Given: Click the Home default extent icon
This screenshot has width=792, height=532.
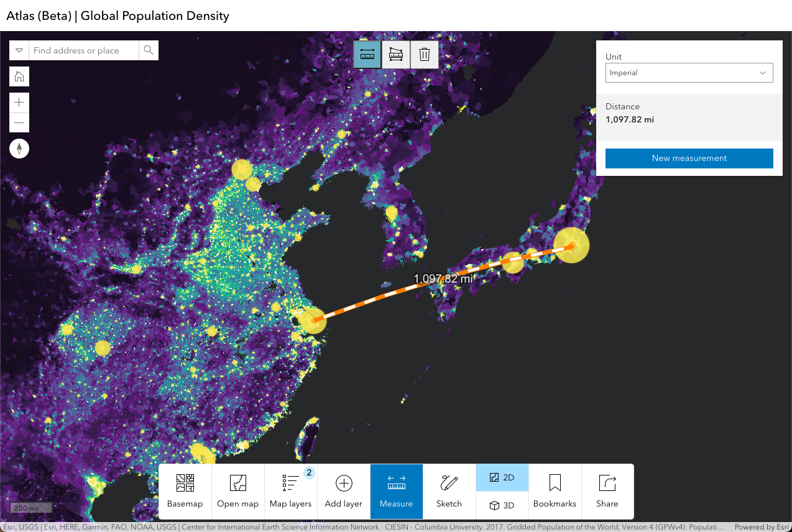Looking at the screenshot, I should [19, 76].
